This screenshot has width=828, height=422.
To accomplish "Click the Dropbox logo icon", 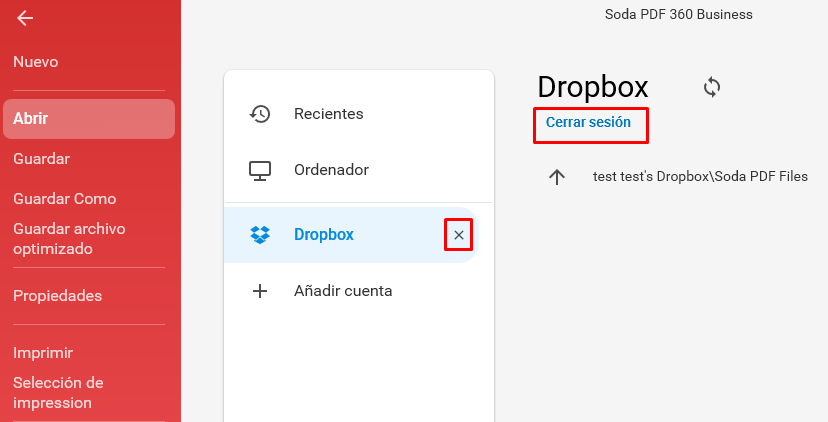I will 260,235.
